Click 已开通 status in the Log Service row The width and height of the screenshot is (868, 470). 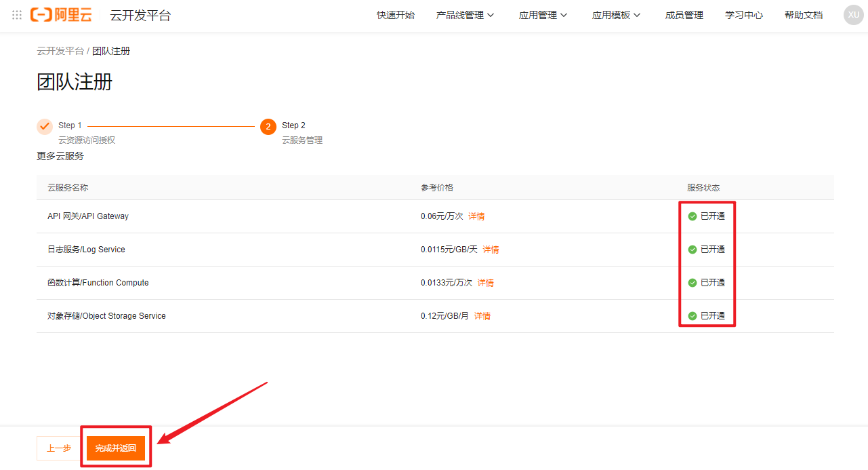coord(713,250)
